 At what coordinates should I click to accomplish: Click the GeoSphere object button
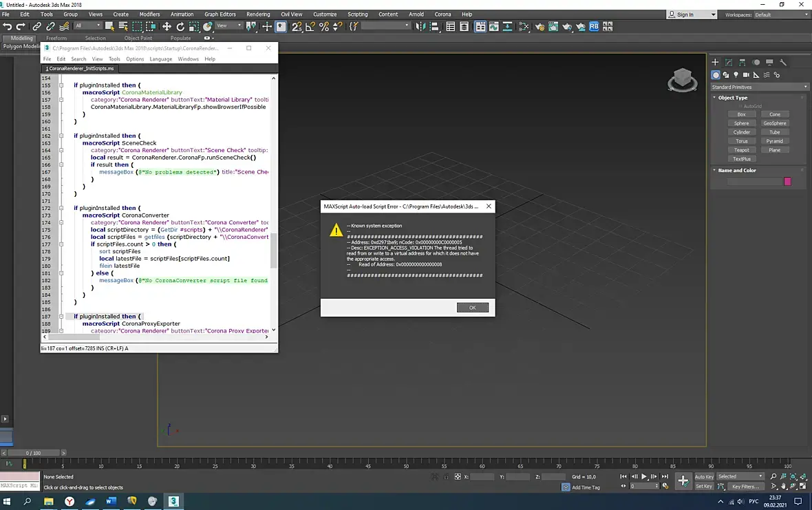click(775, 123)
